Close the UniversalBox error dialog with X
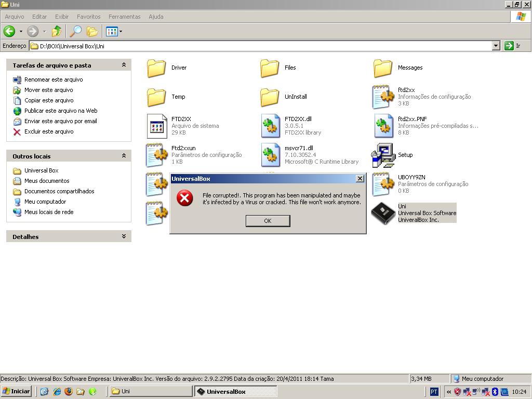 360,179
